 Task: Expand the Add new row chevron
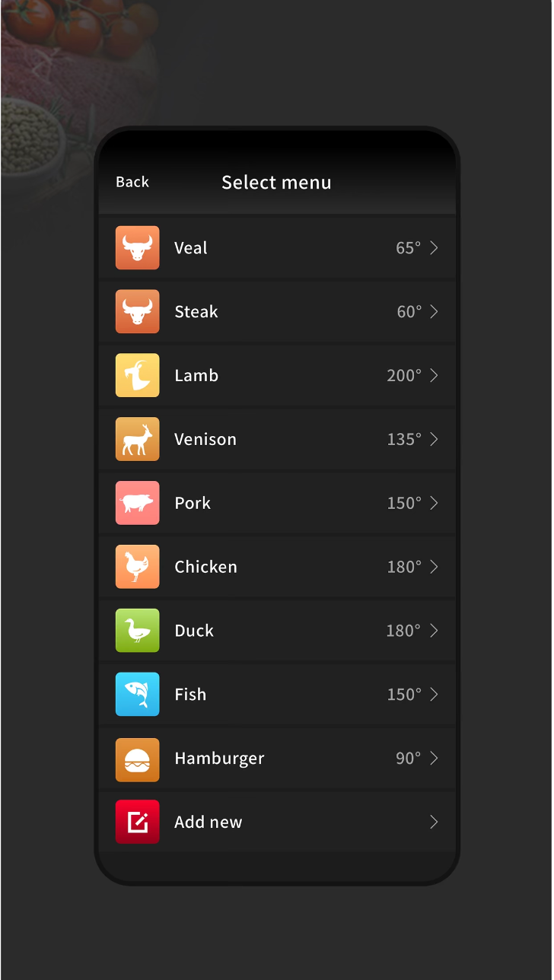click(x=434, y=822)
